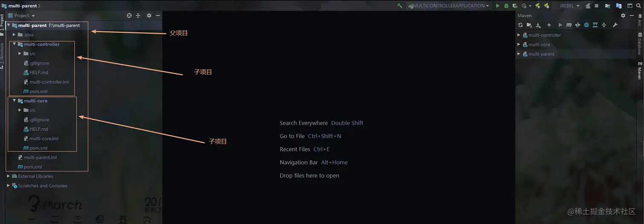The image size is (644, 224).
Task: Open Search Everywhere magnifier icon
Action: coord(638,6)
